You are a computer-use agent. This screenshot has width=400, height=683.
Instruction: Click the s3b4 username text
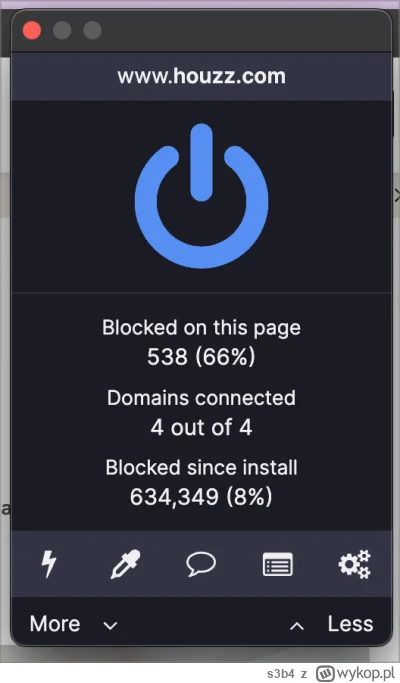click(280, 674)
